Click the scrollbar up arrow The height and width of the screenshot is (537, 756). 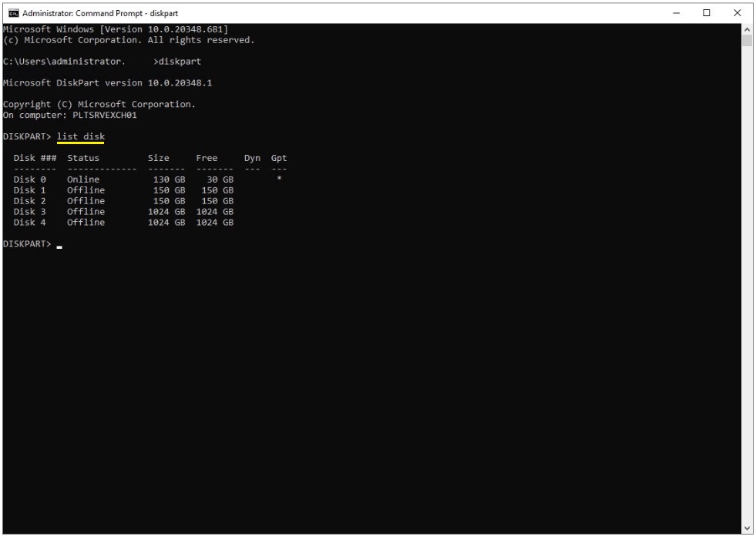tap(747, 29)
